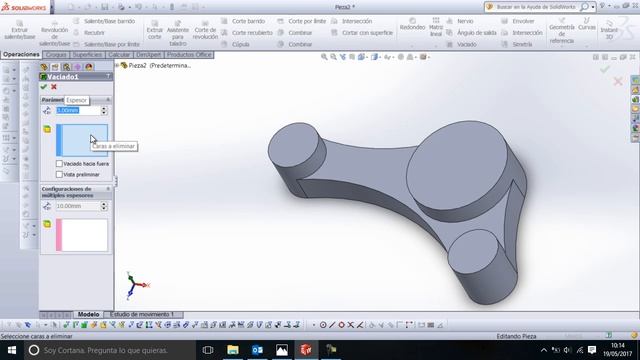
Task: Switch to Estudio de movimiento 1 tab
Action: point(142,314)
